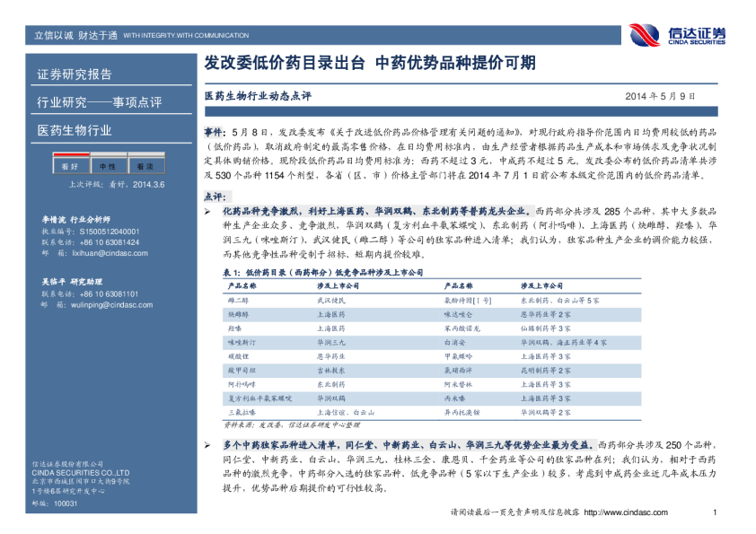
Task: Select the 看好 rating box
Action: pyautogui.click(x=69, y=167)
